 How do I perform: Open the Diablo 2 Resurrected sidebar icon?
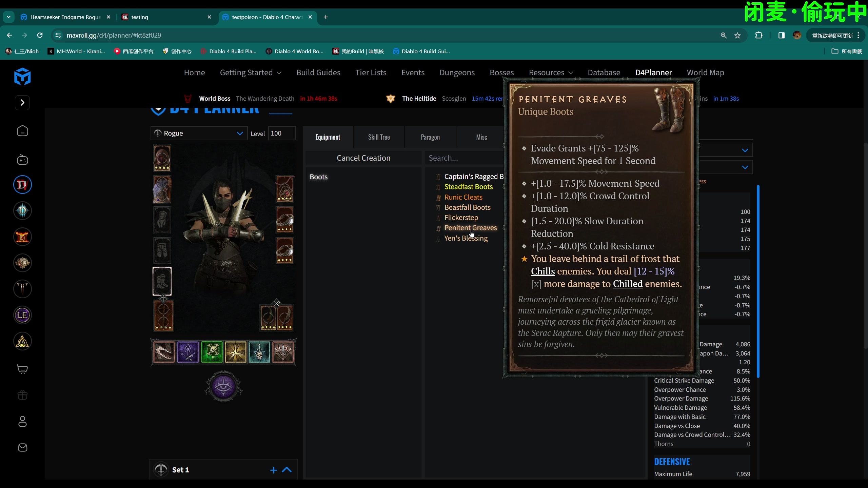tap(22, 237)
